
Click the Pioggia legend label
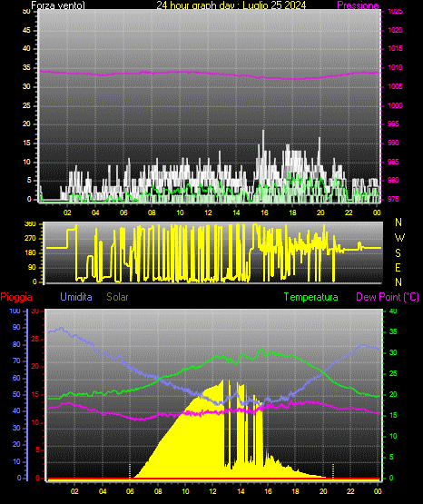16,297
